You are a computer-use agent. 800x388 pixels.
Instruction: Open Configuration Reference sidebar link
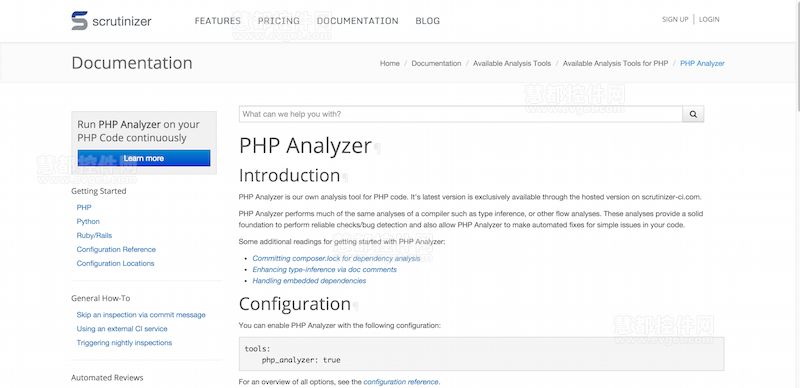tap(116, 250)
